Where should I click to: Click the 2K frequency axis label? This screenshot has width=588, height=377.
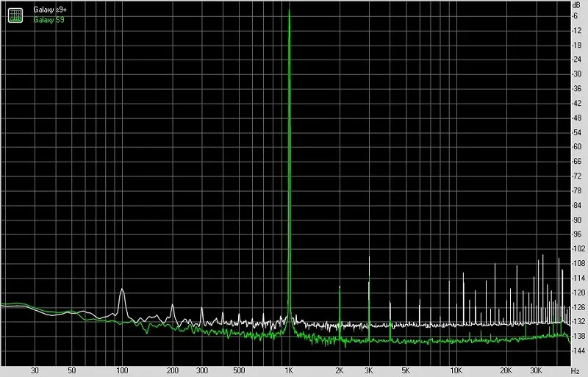pos(340,370)
